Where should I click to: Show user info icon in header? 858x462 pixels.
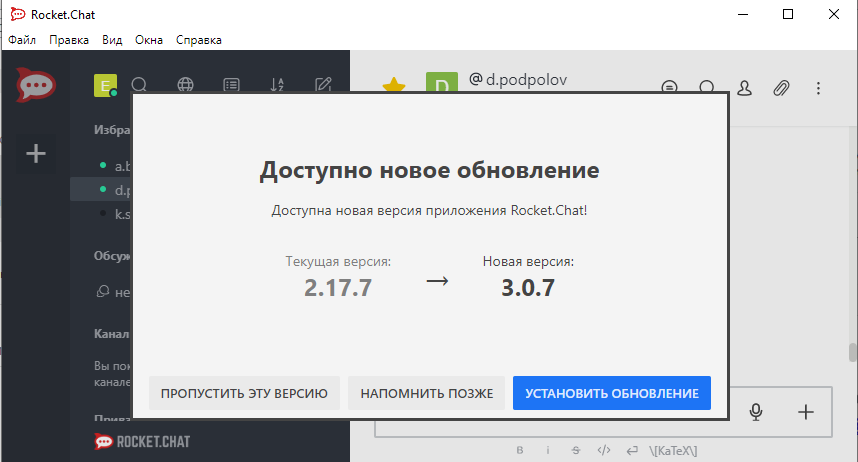coord(744,88)
